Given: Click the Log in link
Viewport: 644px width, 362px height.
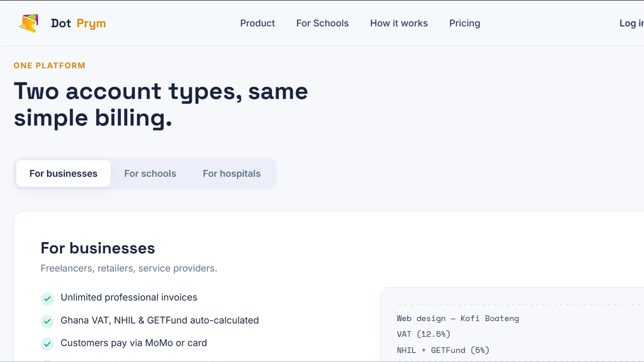Looking at the screenshot, I should 632,23.
